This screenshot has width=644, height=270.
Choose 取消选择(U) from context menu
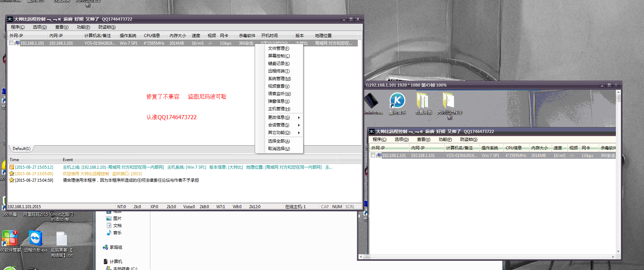(x=279, y=149)
